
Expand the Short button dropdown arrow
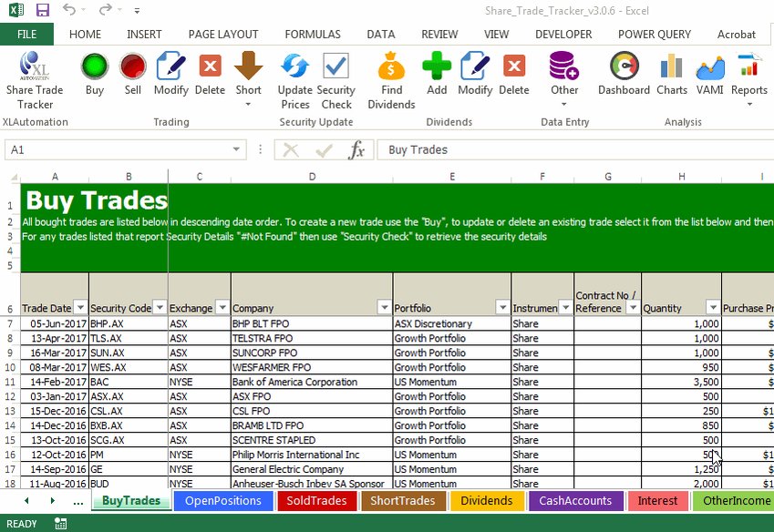pyautogui.click(x=248, y=104)
